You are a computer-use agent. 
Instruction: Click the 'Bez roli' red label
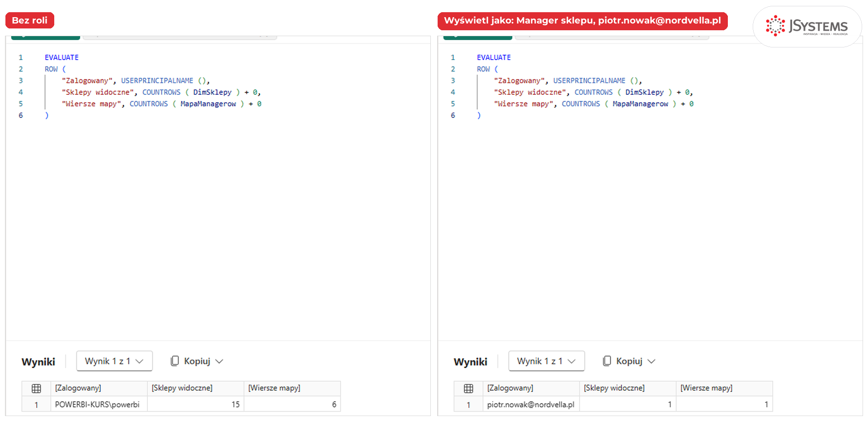click(30, 20)
